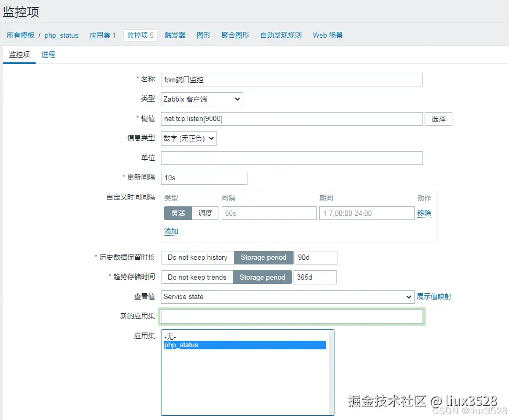509x420 pixels.
Task: Select php_status in the 应用集 list
Action: (x=210, y=345)
